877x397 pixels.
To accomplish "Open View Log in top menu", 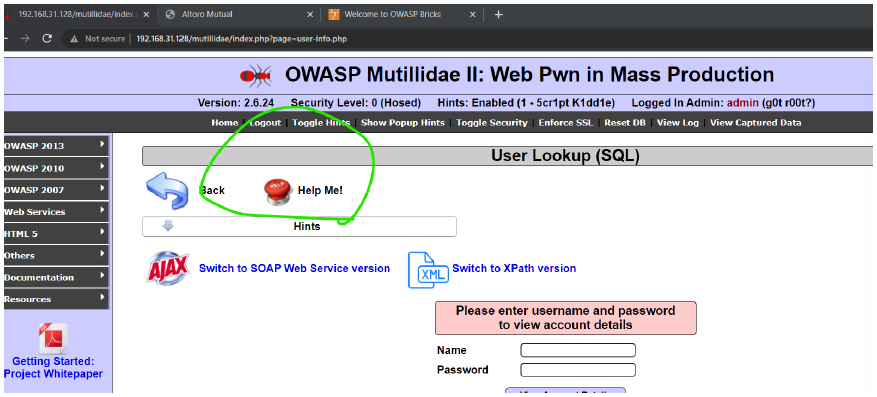I will pos(678,123).
